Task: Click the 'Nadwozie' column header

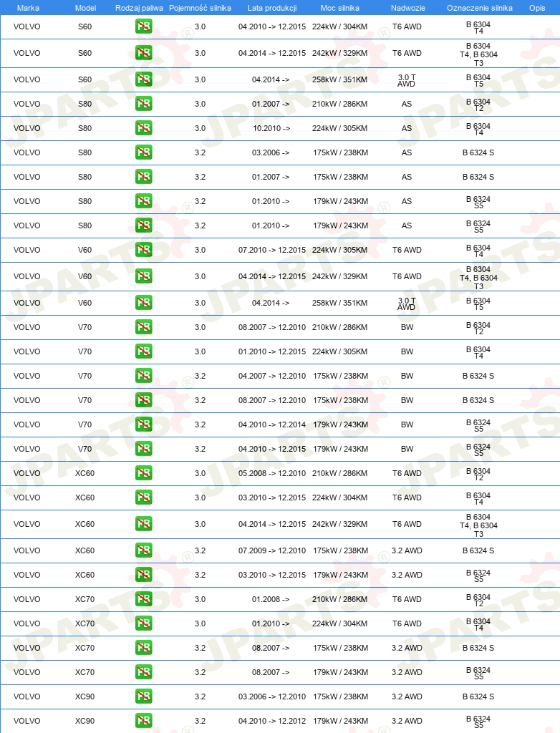Action: (408, 8)
